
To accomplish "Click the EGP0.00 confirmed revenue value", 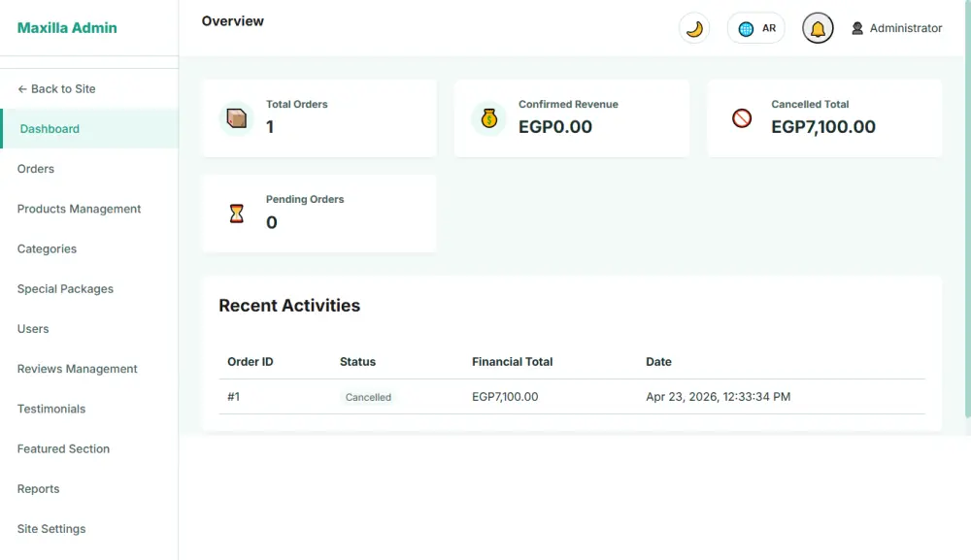I will pyautogui.click(x=554, y=127).
